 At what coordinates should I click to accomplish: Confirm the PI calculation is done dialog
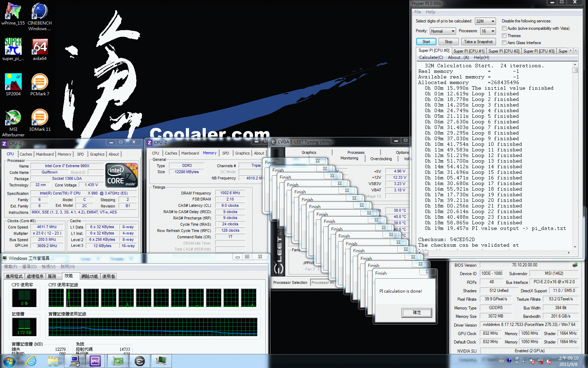pyautogui.click(x=417, y=312)
